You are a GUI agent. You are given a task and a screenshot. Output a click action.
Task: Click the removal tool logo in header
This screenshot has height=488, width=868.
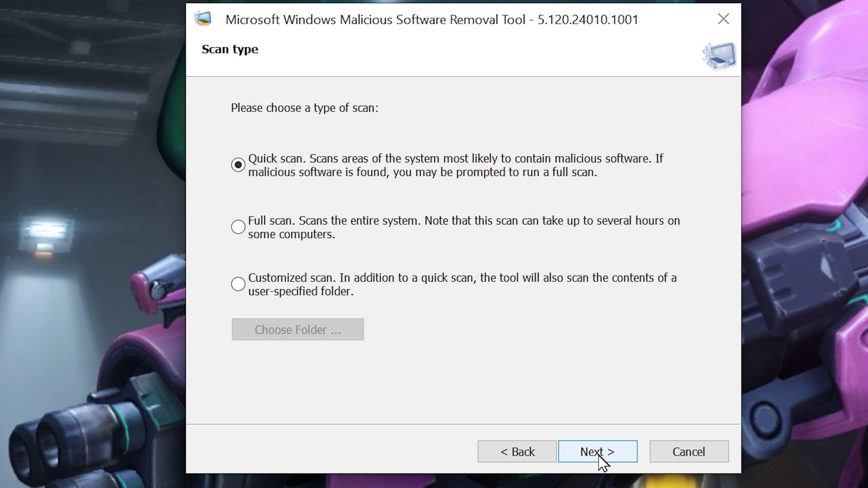[x=719, y=56]
